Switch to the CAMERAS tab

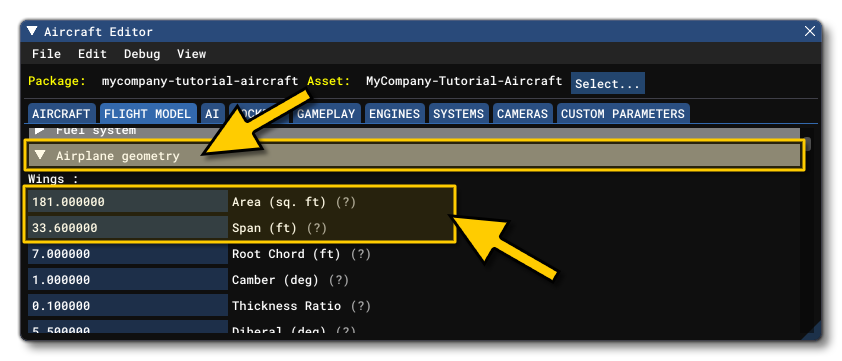tap(522, 114)
